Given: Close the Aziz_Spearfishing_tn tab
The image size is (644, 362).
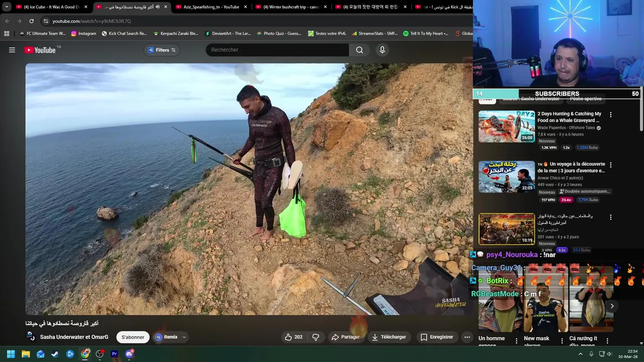Looking at the screenshot, I should (x=246, y=7).
